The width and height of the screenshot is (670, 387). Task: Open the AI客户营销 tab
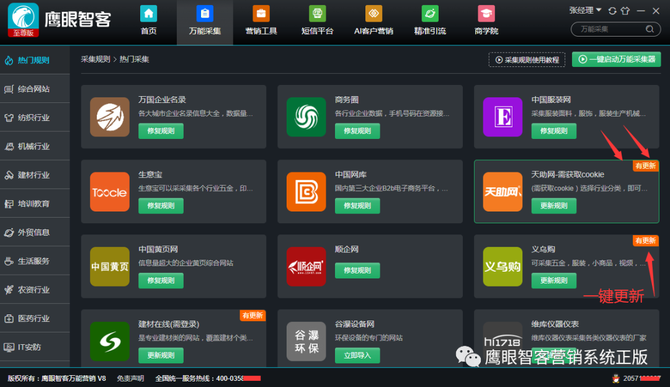[x=373, y=21]
